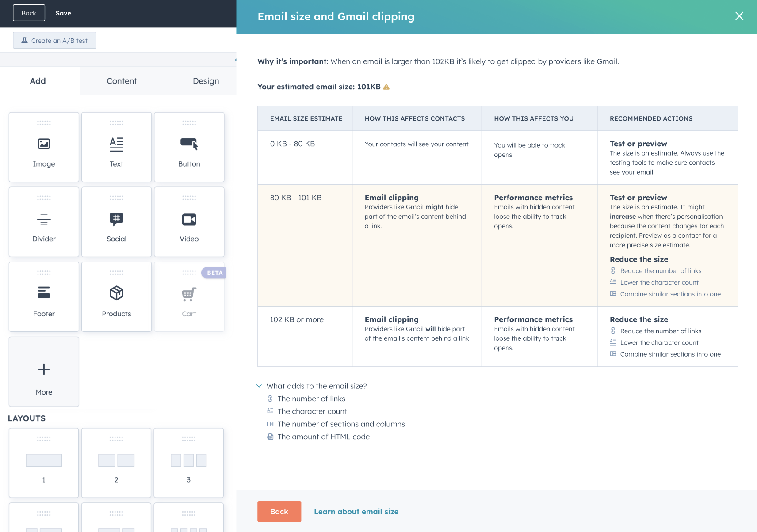Viewport: 757px width, 532px height.
Task: Click 'Create an A/B test' button
Action: pos(54,41)
